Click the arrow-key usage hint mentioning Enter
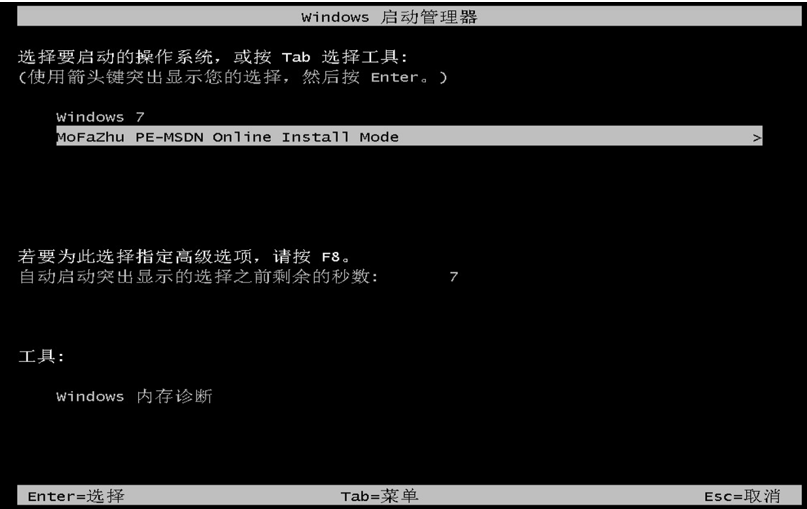 tap(233, 77)
